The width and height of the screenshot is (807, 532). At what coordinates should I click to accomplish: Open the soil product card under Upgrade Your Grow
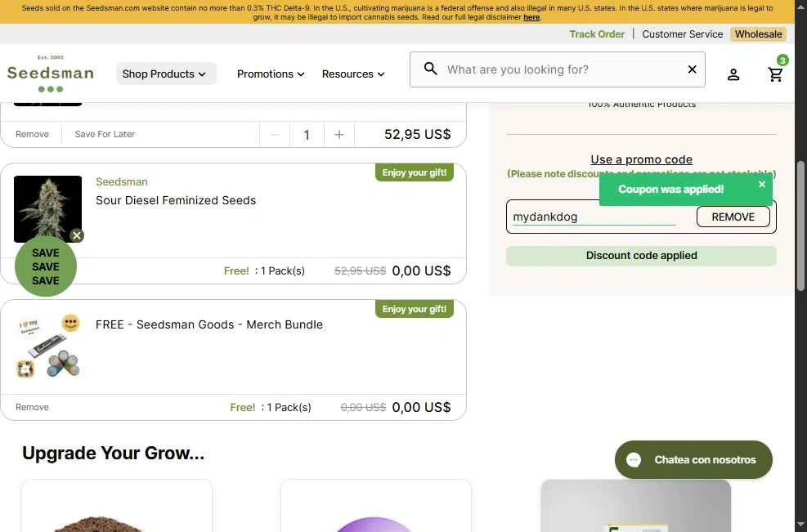[x=117, y=506]
